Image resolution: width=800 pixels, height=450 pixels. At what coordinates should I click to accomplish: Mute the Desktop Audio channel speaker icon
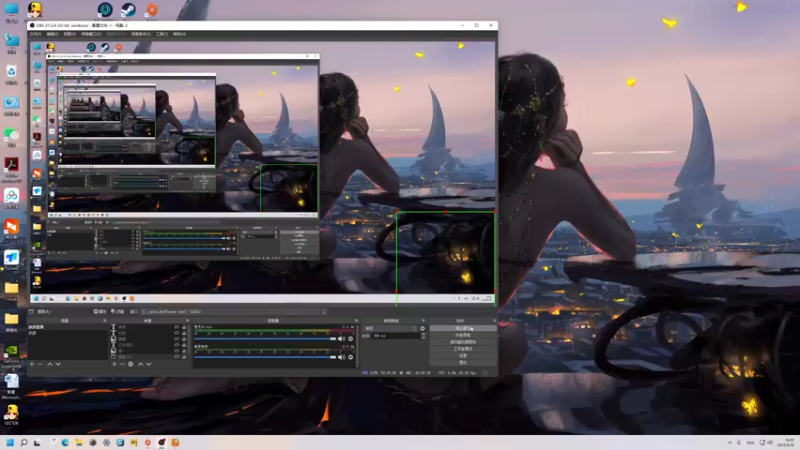[341, 357]
